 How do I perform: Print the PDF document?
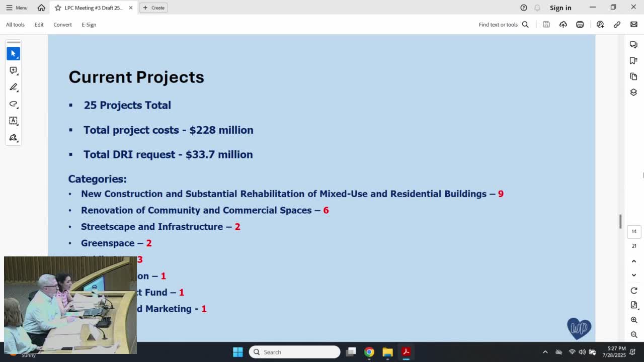(x=580, y=24)
